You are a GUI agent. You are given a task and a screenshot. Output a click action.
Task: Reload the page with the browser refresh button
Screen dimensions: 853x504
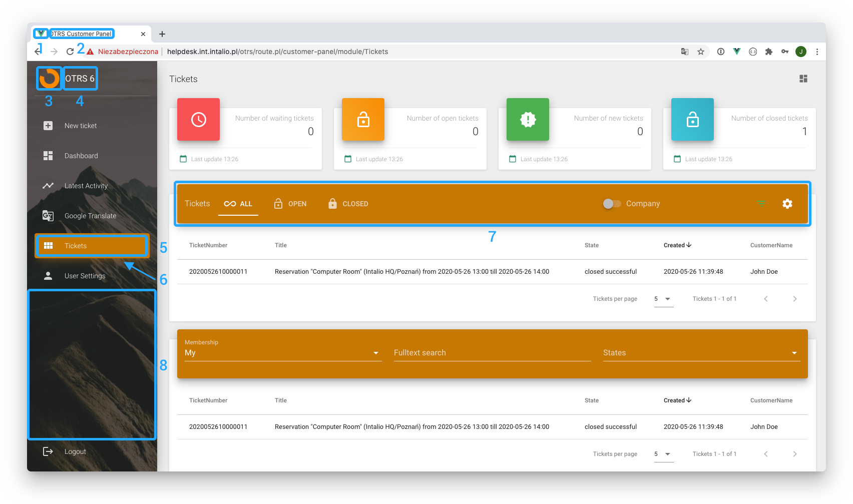point(70,52)
